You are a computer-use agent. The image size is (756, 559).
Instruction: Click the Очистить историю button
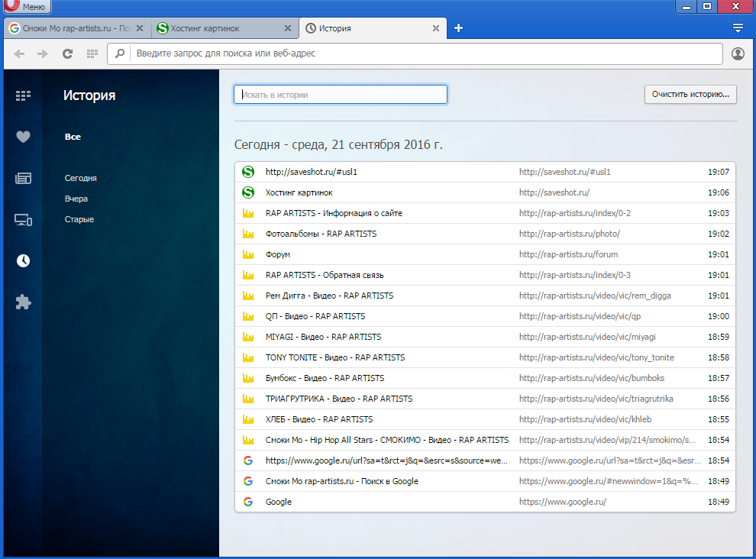tap(690, 94)
